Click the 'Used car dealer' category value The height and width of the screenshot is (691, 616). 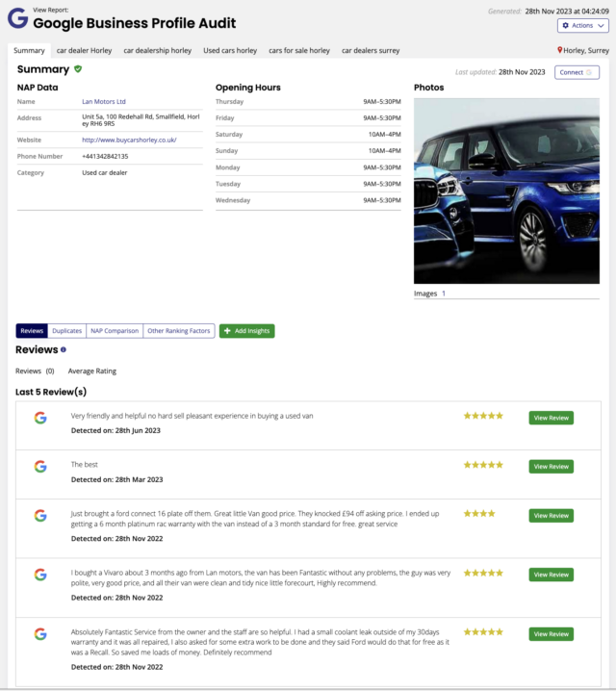coord(104,173)
